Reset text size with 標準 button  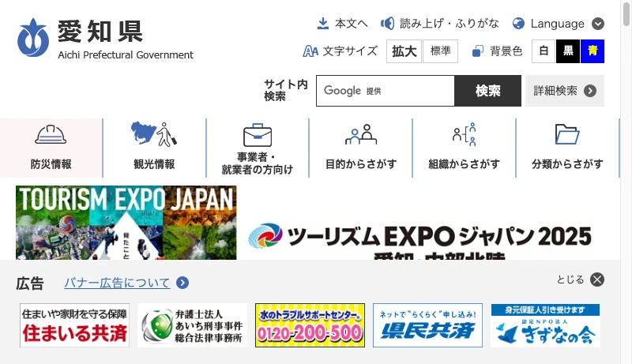pyautogui.click(x=440, y=51)
